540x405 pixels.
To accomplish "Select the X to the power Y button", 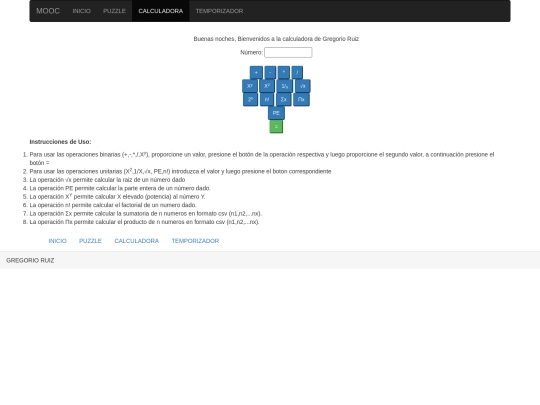I will (250, 86).
